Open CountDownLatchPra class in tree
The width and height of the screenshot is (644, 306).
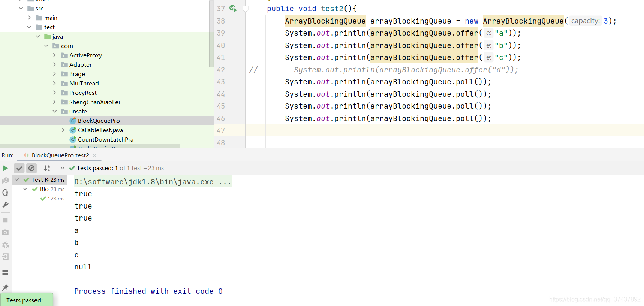click(105, 139)
